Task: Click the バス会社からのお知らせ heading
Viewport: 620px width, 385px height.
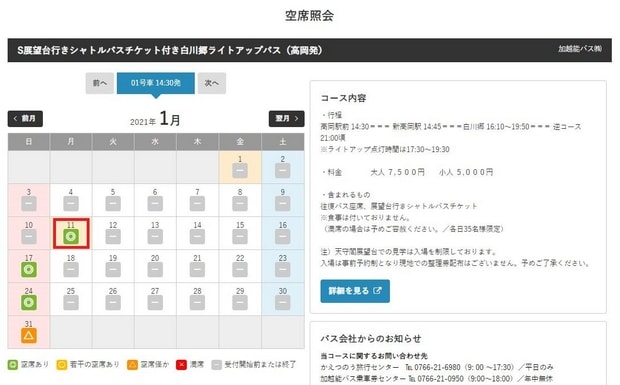Action: 370,338
